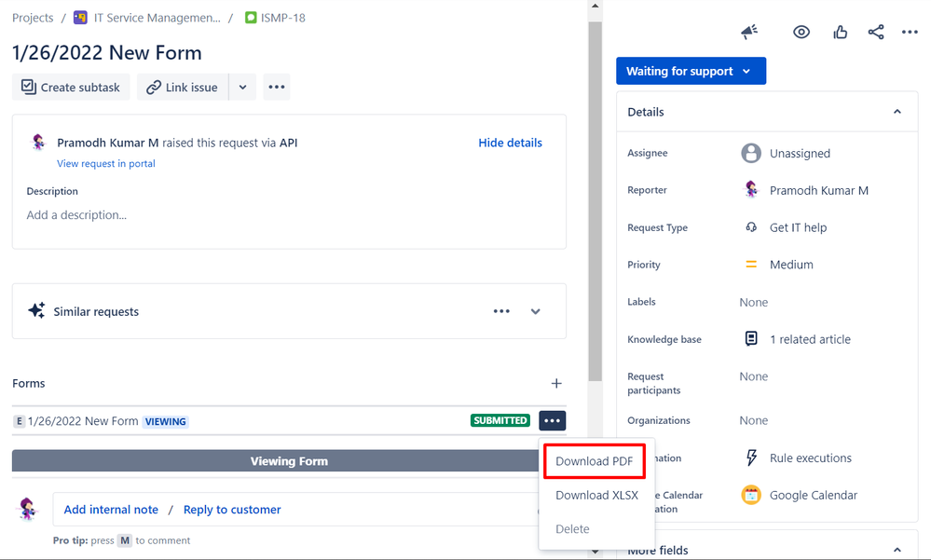Open the top-right issue actions menu
This screenshot has height=560, width=931.
pos(910,32)
